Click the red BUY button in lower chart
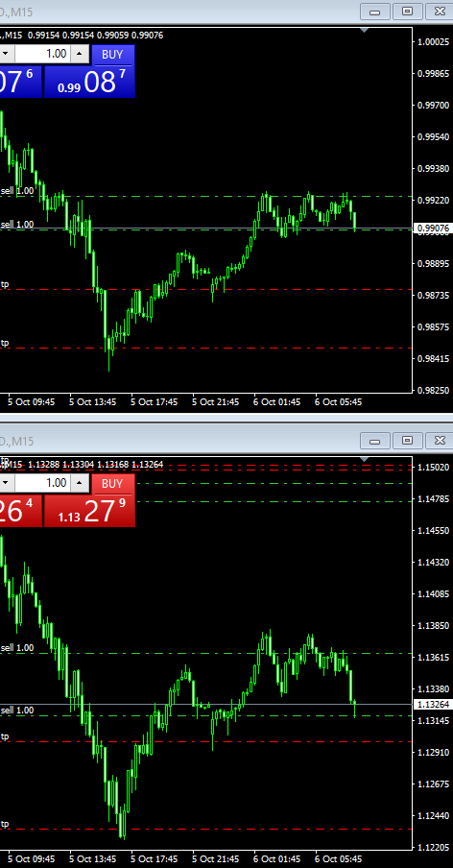The image size is (453, 868). tap(112, 483)
